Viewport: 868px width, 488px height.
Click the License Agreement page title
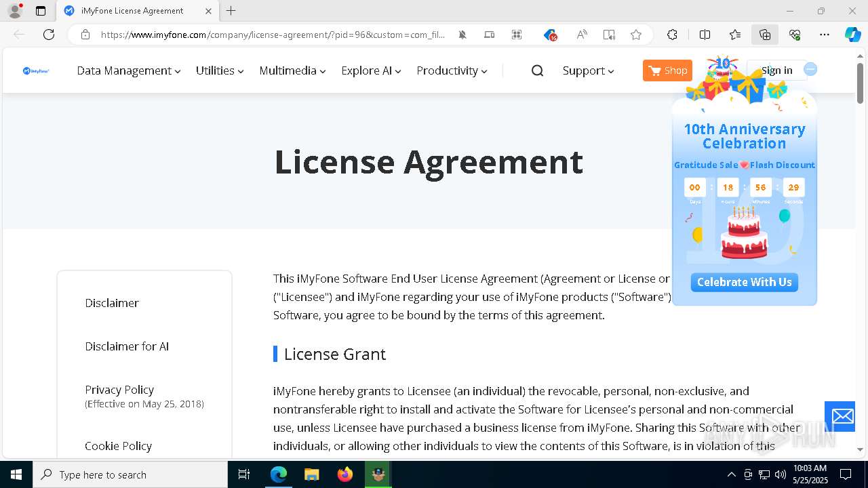(429, 161)
